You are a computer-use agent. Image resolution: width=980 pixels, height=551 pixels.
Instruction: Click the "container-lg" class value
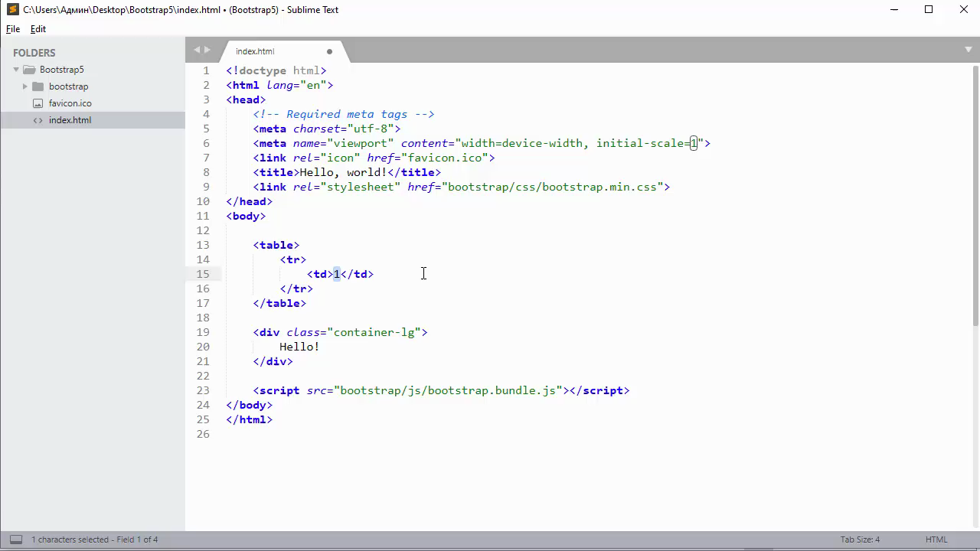pos(374,332)
